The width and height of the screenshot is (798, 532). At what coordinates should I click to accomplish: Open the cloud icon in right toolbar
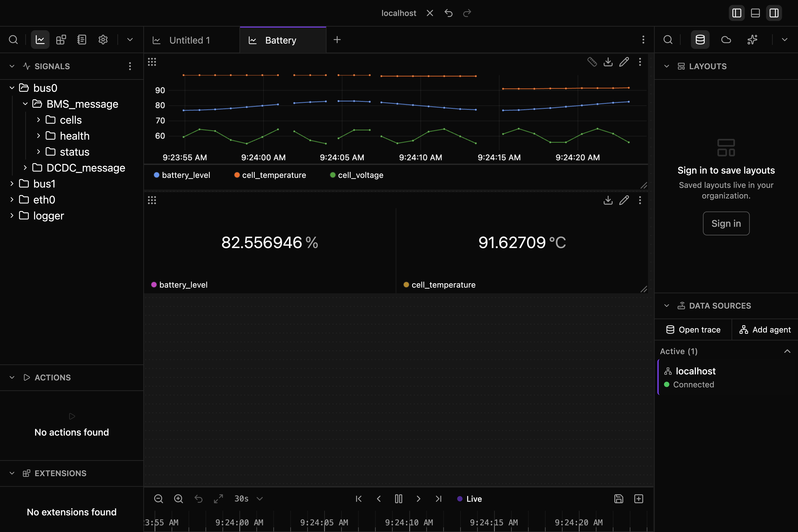click(x=726, y=40)
